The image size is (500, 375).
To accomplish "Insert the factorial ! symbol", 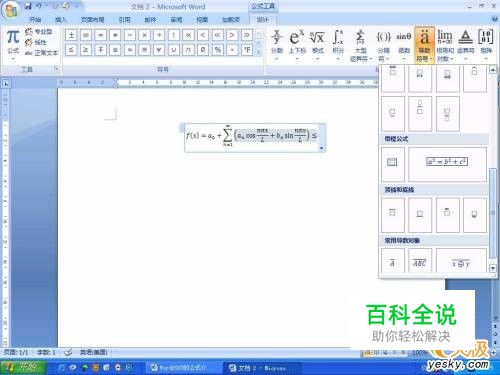I will [174, 35].
